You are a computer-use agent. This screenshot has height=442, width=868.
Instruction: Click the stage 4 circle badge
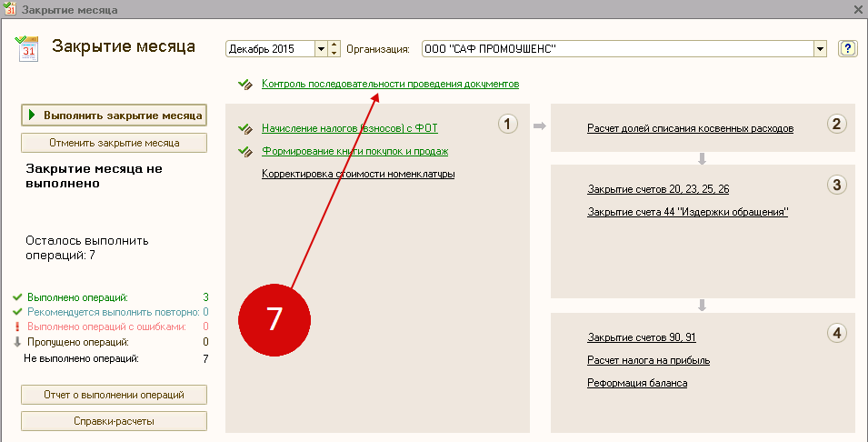tap(837, 333)
